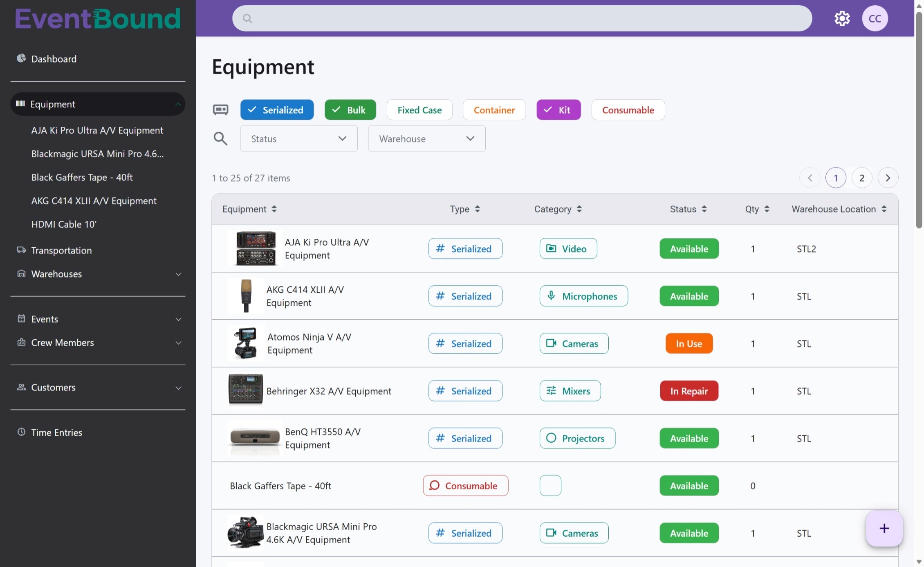The height and width of the screenshot is (567, 924).
Task: Open the settings gear icon
Action: [842, 18]
